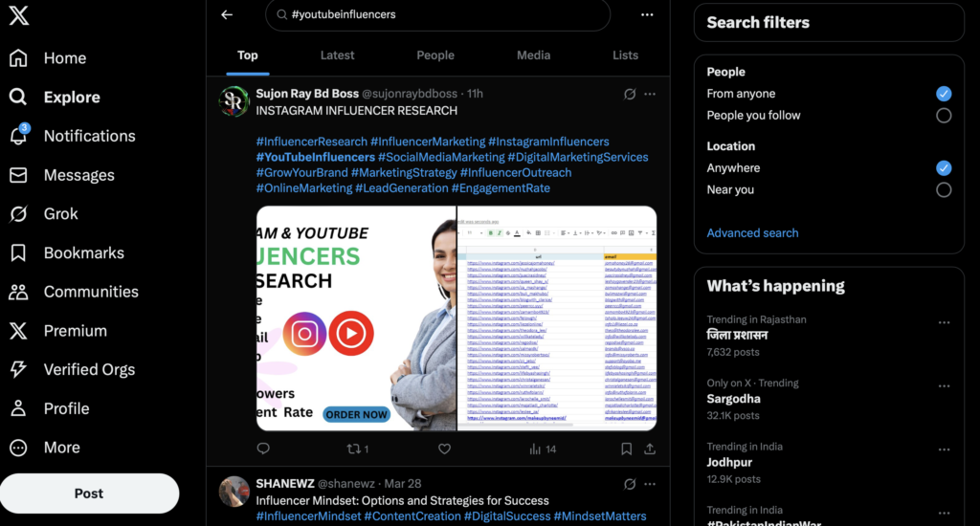Open the #DigitalMarketingServices hashtag

point(577,158)
